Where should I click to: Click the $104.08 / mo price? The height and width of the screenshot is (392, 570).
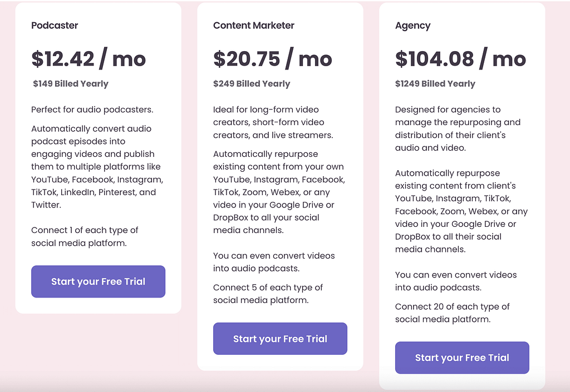click(460, 59)
